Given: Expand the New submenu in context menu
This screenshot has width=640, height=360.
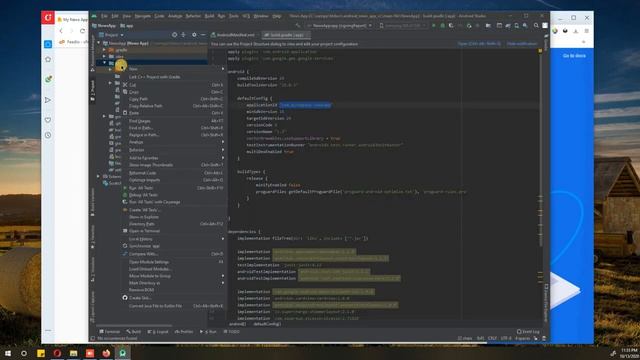Looking at the screenshot, I should tap(176, 69).
